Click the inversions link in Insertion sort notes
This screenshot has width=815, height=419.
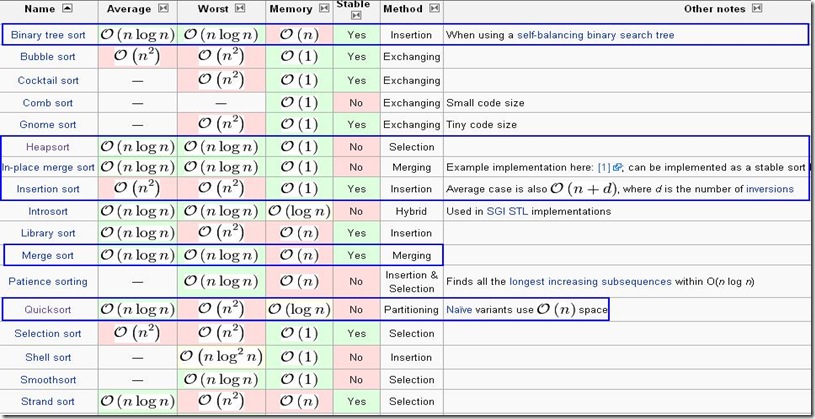point(770,189)
